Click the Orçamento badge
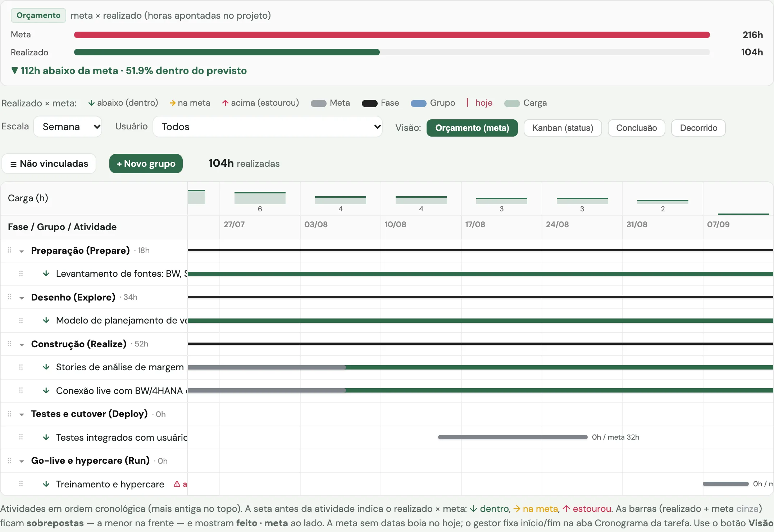774x532 pixels. coord(38,15)
